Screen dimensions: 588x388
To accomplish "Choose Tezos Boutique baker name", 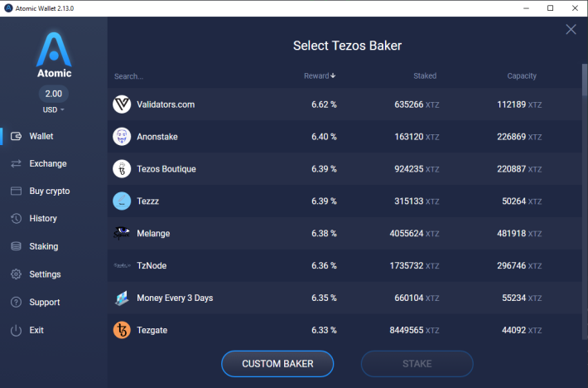I will pyautogui.click(x=166, y=169).
